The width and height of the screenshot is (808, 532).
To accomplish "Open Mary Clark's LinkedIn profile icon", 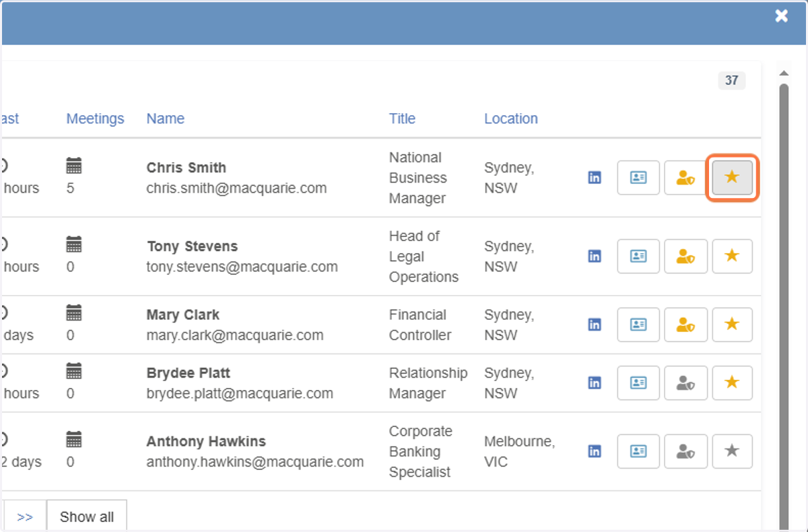I will tap(595, 325).
